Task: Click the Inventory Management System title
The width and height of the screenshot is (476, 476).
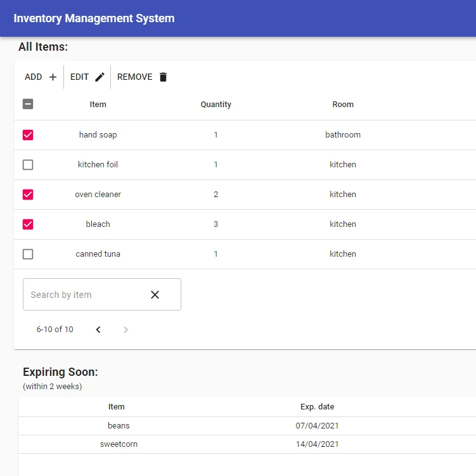Action: [x=94, y=18]
